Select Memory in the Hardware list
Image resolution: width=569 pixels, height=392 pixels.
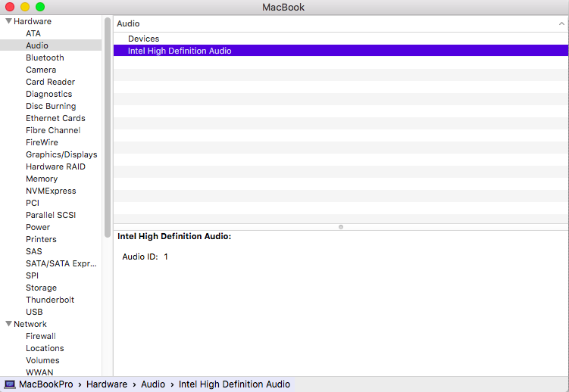coord(42,179)
